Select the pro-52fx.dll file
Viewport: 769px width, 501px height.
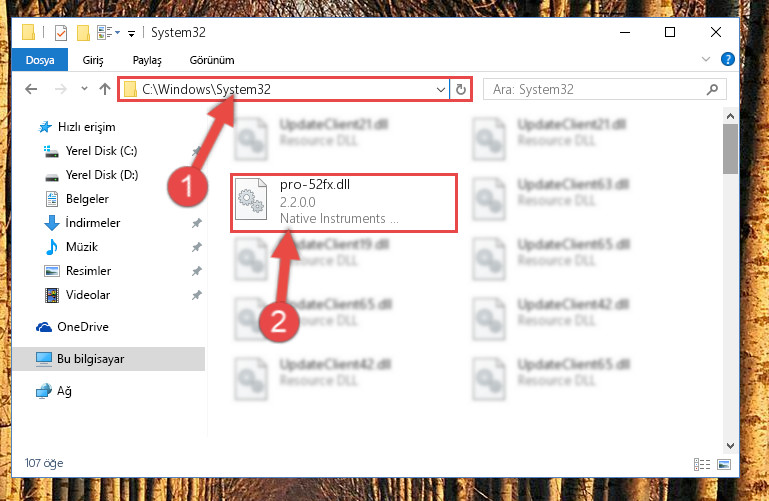[343, 202]
